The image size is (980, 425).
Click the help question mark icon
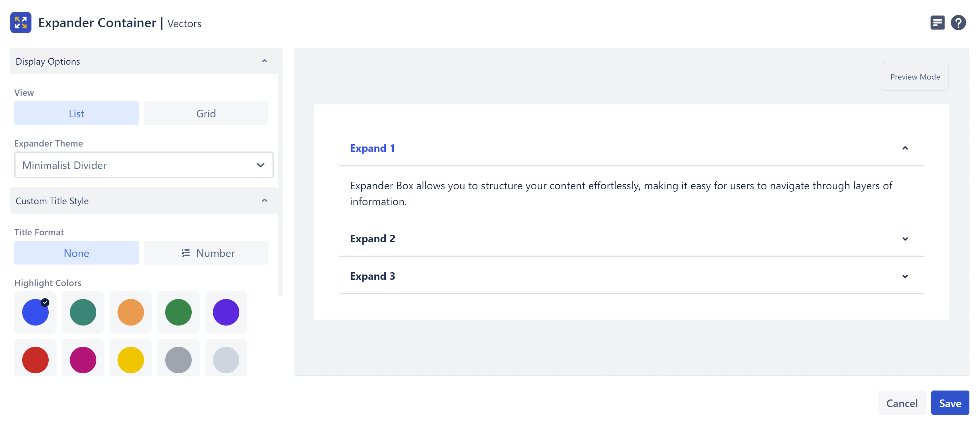pos(959,23)
